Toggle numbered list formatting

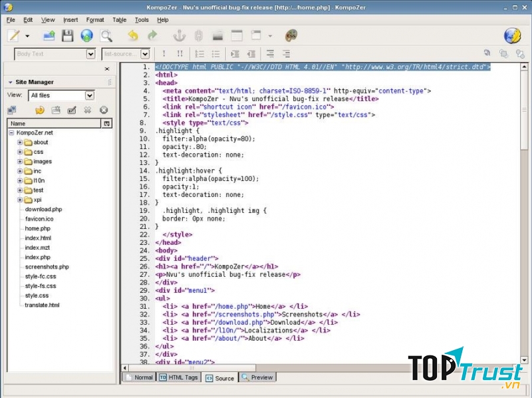coord(199,54)
